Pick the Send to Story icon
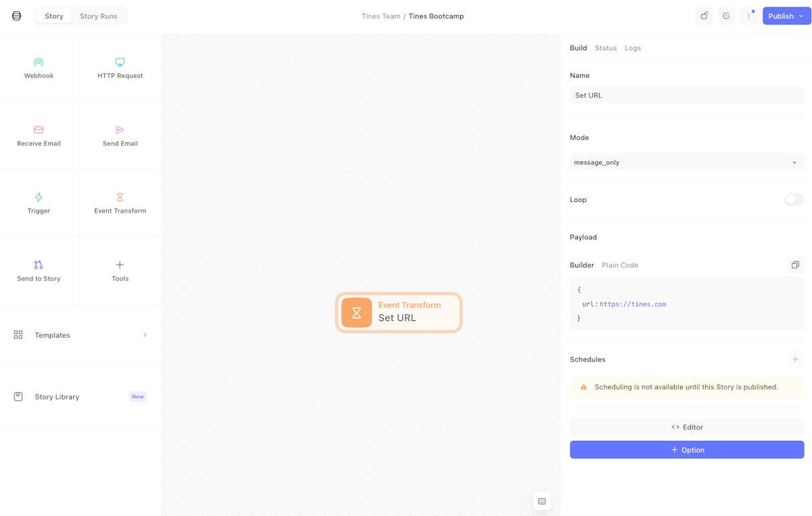 (39, 265)
